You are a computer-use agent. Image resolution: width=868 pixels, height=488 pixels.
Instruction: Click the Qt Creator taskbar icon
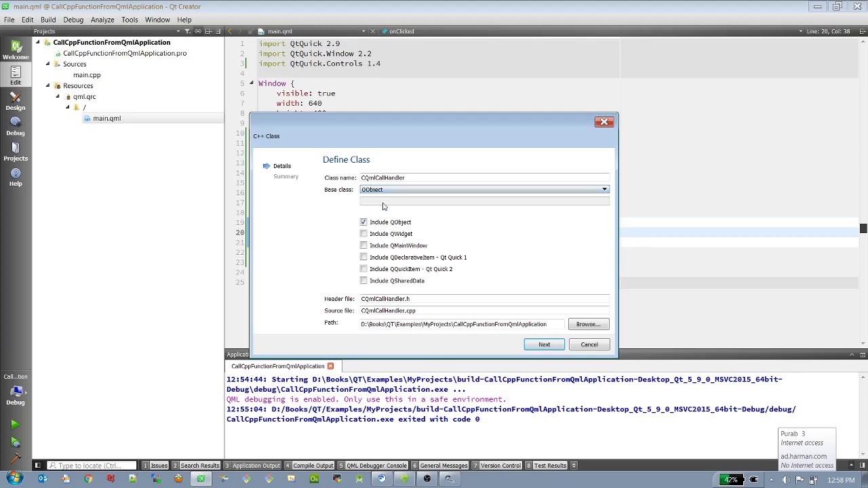click(201, 479)
